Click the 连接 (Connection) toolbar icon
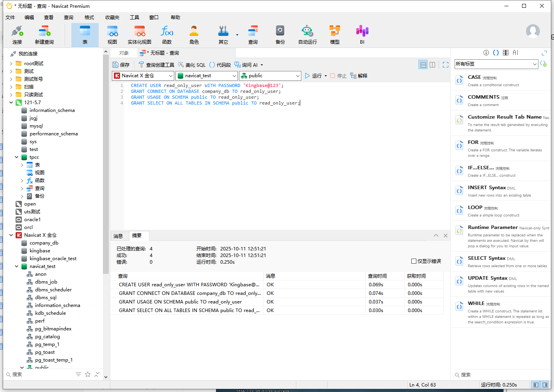Screen dimensions: 554x392 pyautogui.click(x=17, y=35)
